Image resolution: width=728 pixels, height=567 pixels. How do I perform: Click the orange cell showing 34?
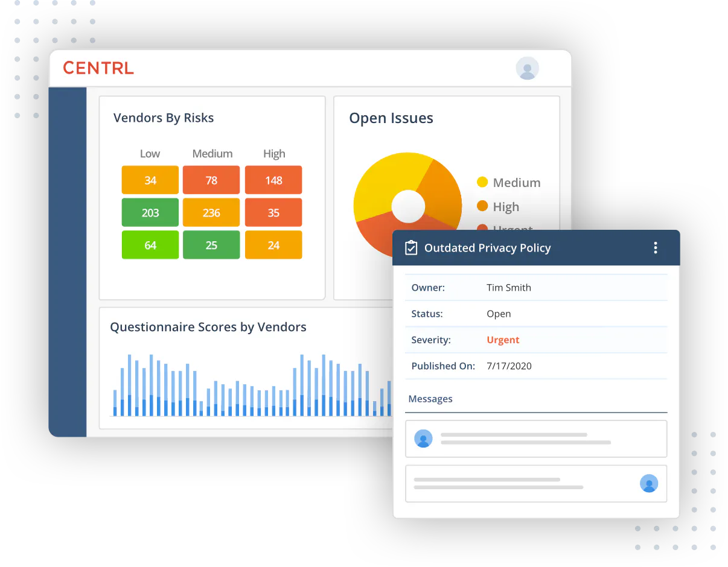tap(150, 180)
